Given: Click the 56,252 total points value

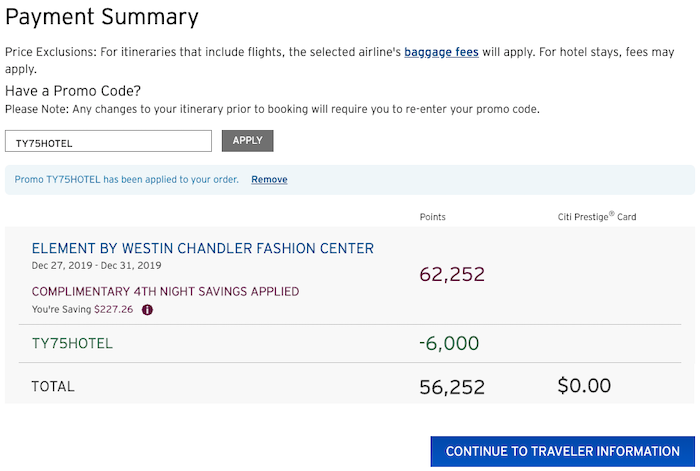Looking at the screenshot, I should coord(452,387).
